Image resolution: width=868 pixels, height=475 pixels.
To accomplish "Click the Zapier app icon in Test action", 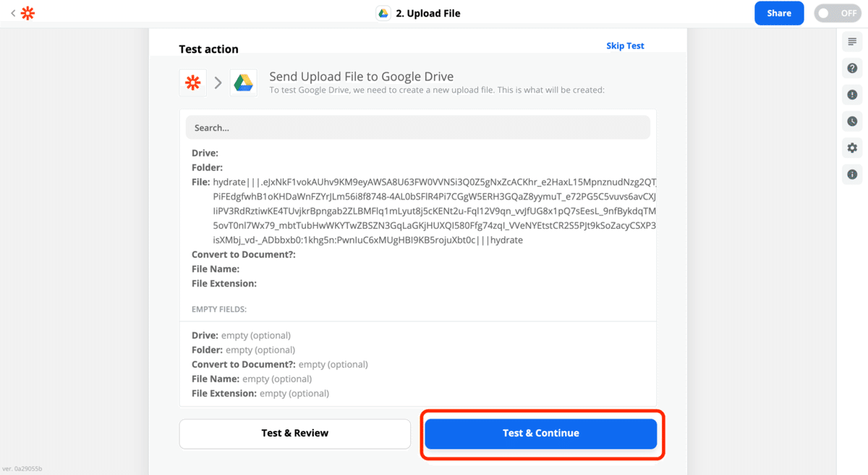I will [193, 83].
